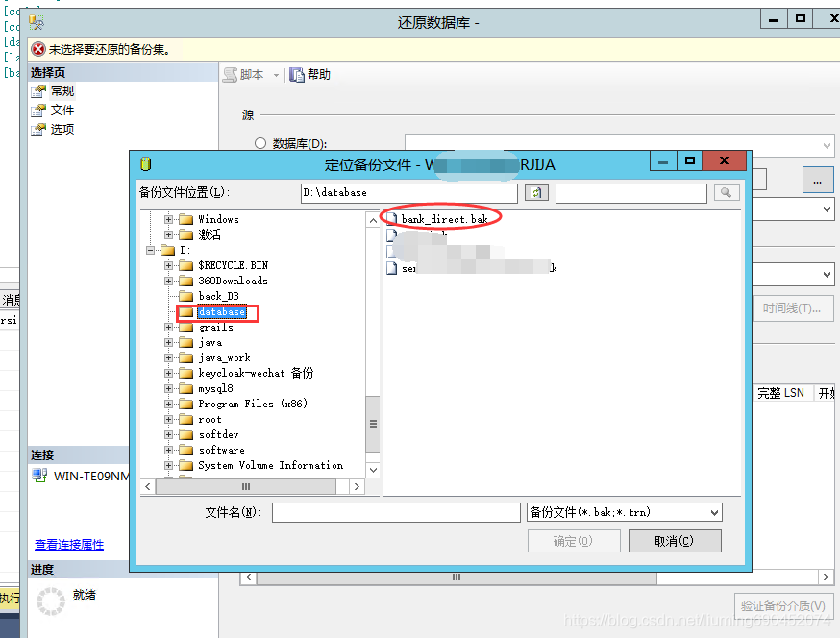The width and height of the screenshot is (840, 638).
Task: Click server icon next to WIN-TE09NM
Action: click(x=36, y=473)
